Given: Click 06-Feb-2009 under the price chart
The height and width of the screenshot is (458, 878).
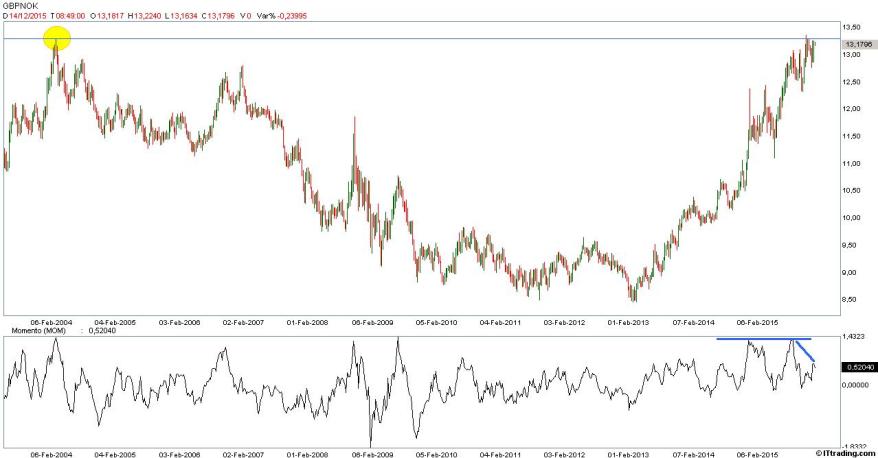Looking at the screenshot, I should tap(372, 323).
